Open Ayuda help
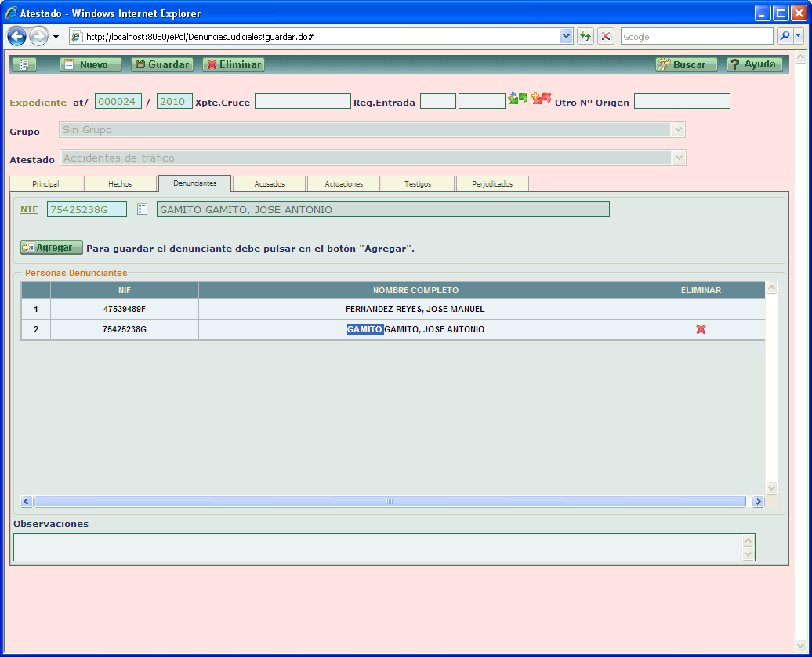 pos(754,64)
